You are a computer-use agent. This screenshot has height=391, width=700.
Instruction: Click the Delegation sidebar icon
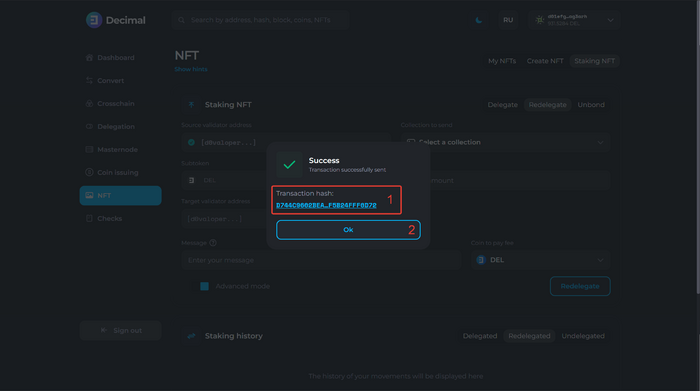[x=89, y=126]
